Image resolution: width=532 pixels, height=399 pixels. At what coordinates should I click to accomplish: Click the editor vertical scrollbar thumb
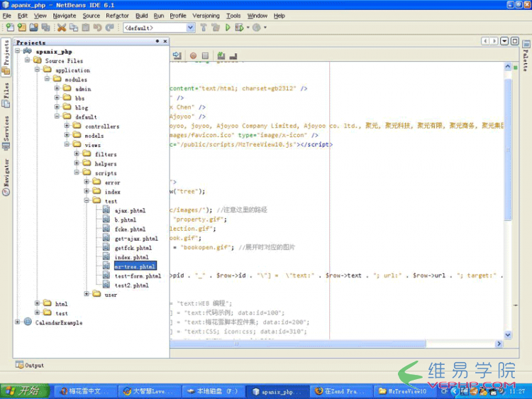coord(508,149)
